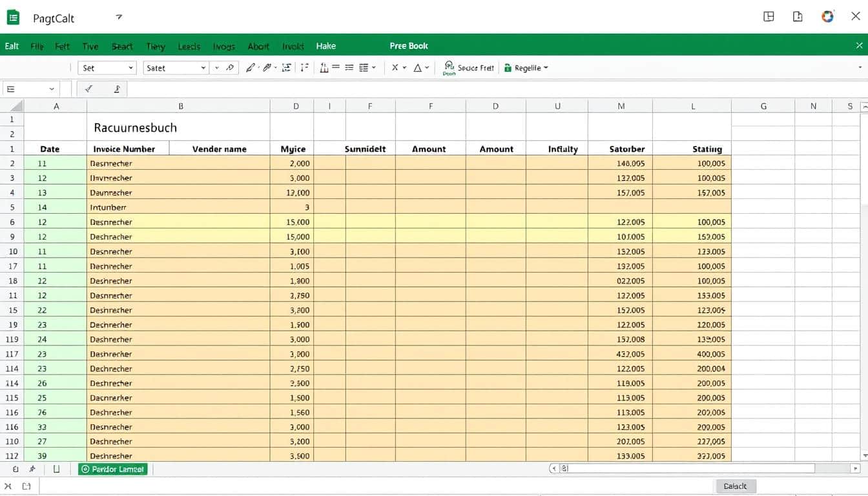The height and width of the screenshot is (496, 868).
Task: Click the Spcice Freit toolbar icon
Action: [449, 67]
